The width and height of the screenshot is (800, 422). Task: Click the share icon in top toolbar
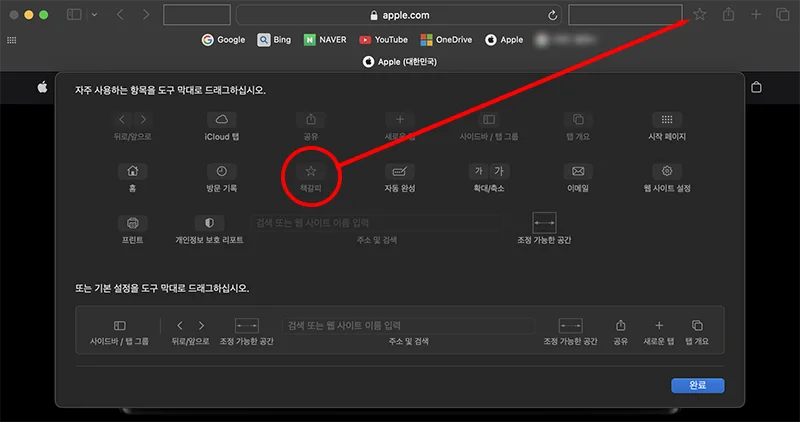[x=729, y=14]
